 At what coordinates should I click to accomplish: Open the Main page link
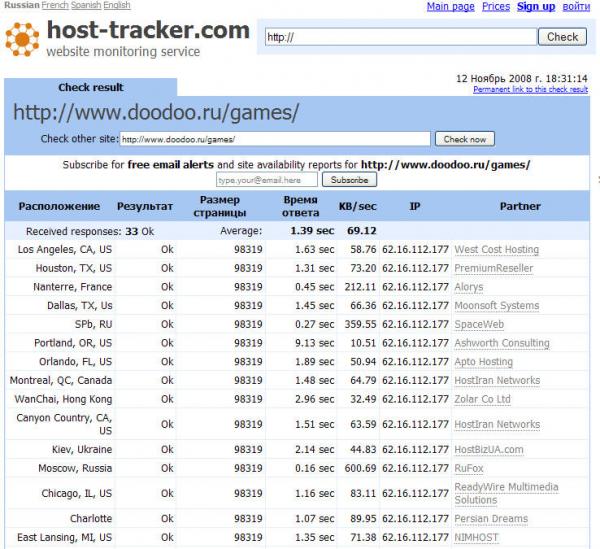tap(450, 7)
